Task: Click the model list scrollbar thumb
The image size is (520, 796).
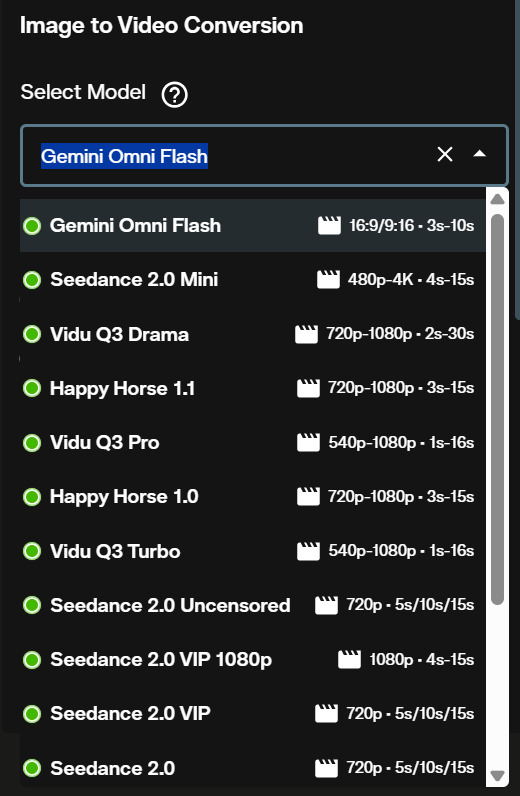Action: 498,409
